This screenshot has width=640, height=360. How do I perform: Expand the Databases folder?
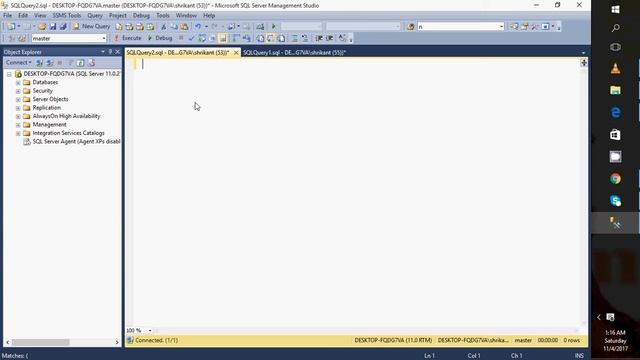[18, 82]
